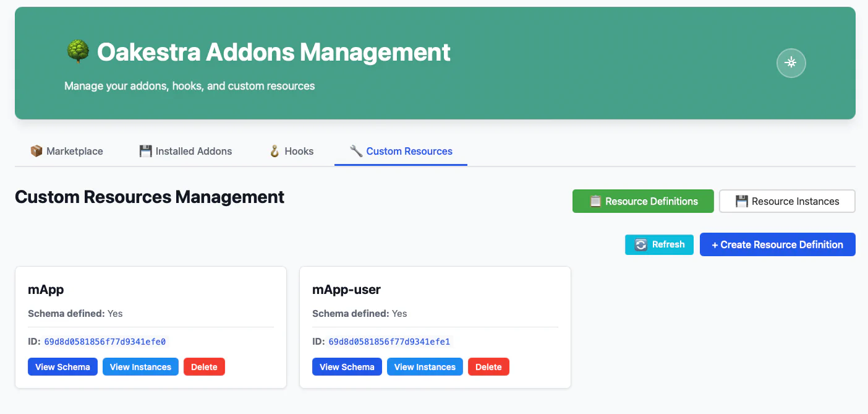Image resolution: width=868 pixels, height=414 pixels.
Task: Click the refresh arrows icon inside the Refresh button
Action: [640, 244]
